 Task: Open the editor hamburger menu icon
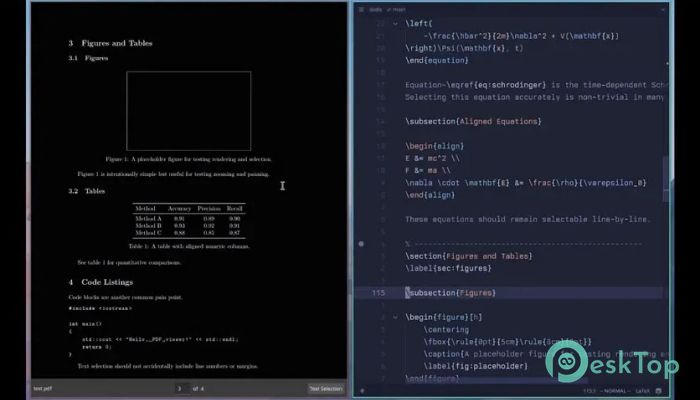coord(361,9)
